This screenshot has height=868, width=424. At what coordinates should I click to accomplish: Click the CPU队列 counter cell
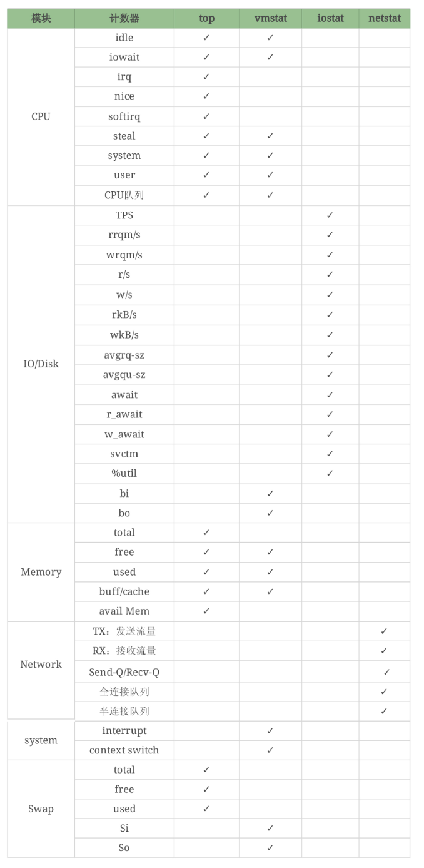(x=124, y=195)
